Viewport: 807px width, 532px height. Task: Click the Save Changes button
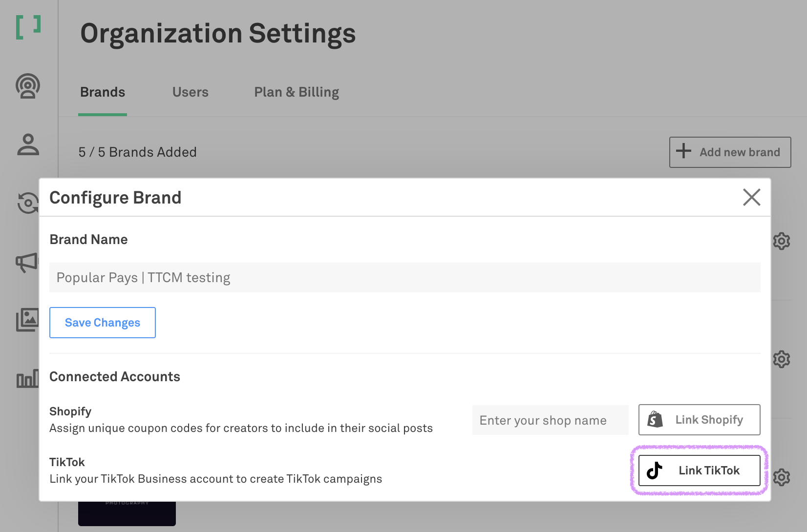coord(103,323)
